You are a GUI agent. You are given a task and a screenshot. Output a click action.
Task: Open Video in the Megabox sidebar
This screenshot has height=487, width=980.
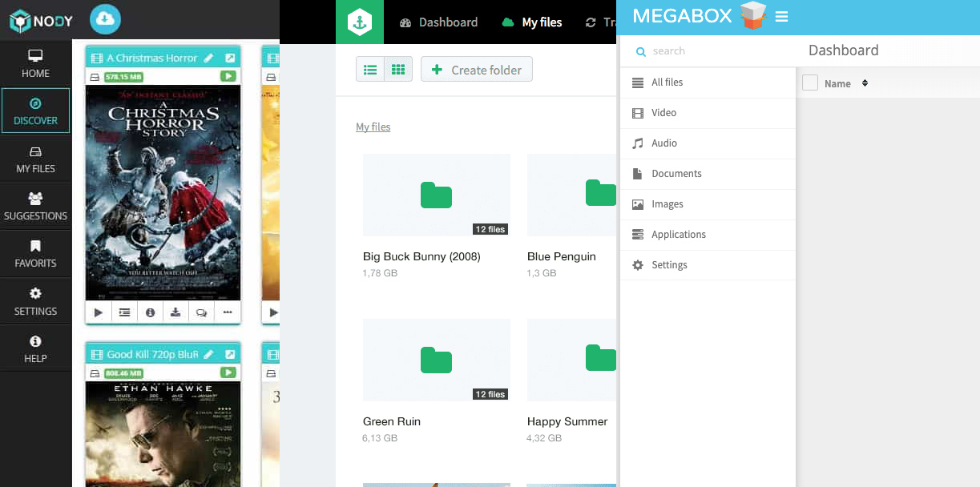click(708, 113)
